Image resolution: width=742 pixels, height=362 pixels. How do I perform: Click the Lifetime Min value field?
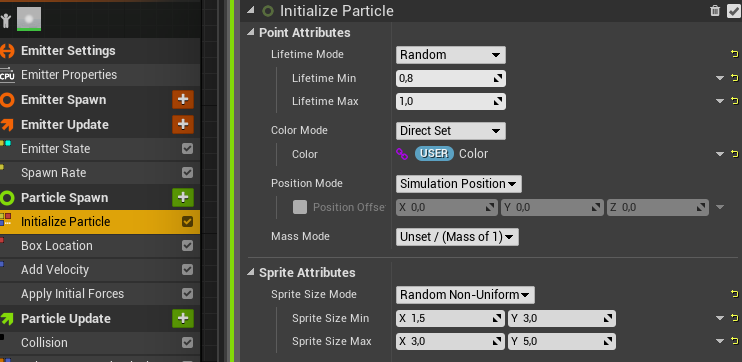(x=450, y=79)
